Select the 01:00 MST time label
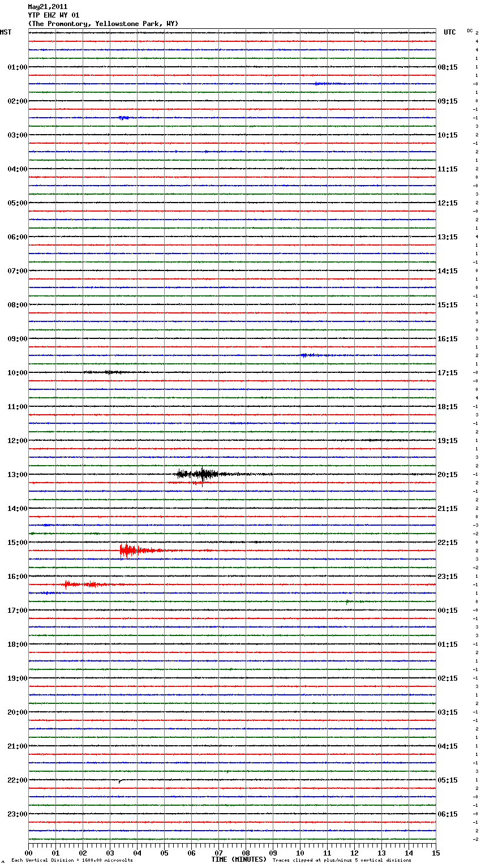Image resolution: width=481 pixels, height=868 pixels. tap(18, 67)
